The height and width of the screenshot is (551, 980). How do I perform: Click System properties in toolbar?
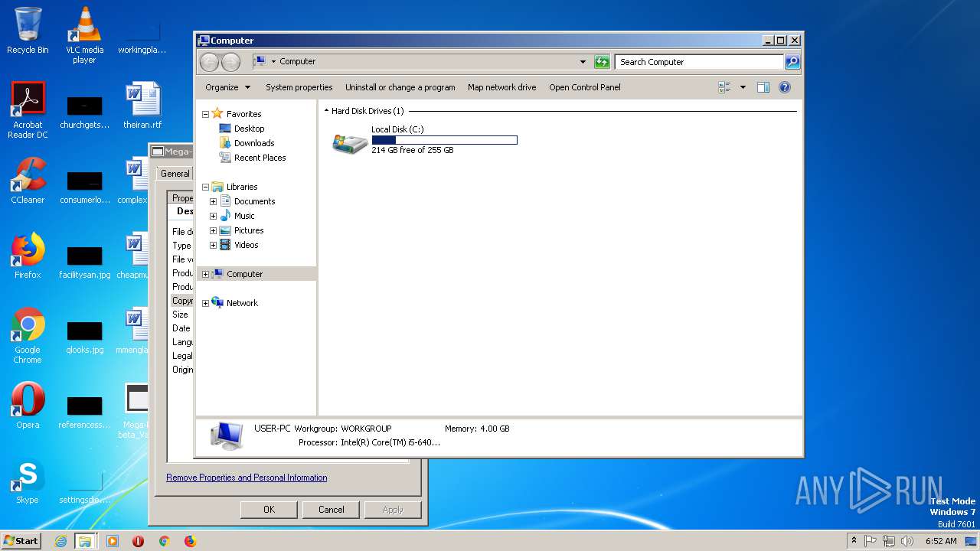299,87
